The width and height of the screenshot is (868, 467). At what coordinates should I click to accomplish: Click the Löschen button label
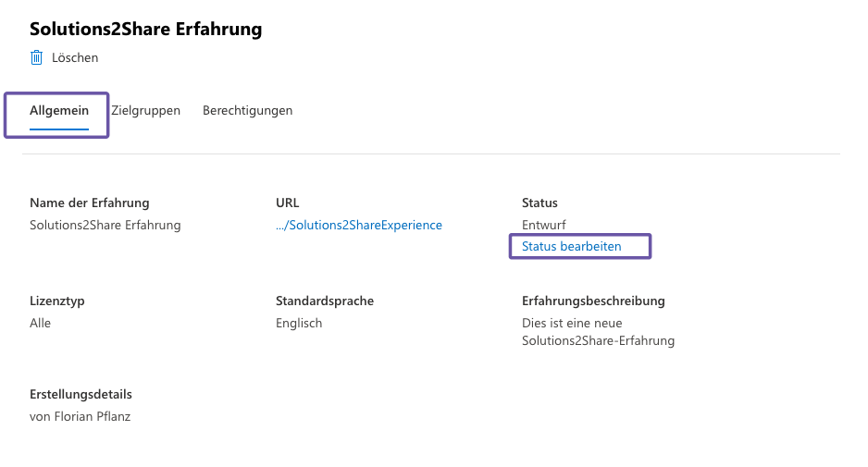[75, 57]
